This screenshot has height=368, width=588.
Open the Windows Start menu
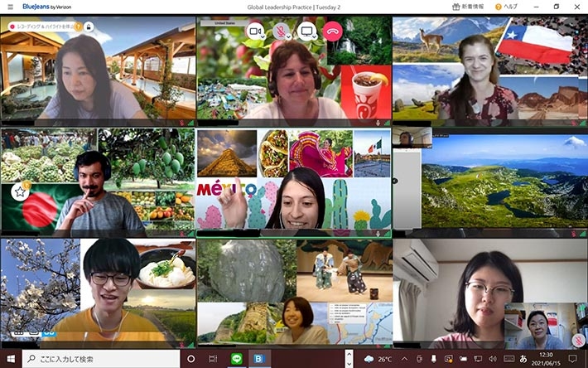click(x=9, y=359)
